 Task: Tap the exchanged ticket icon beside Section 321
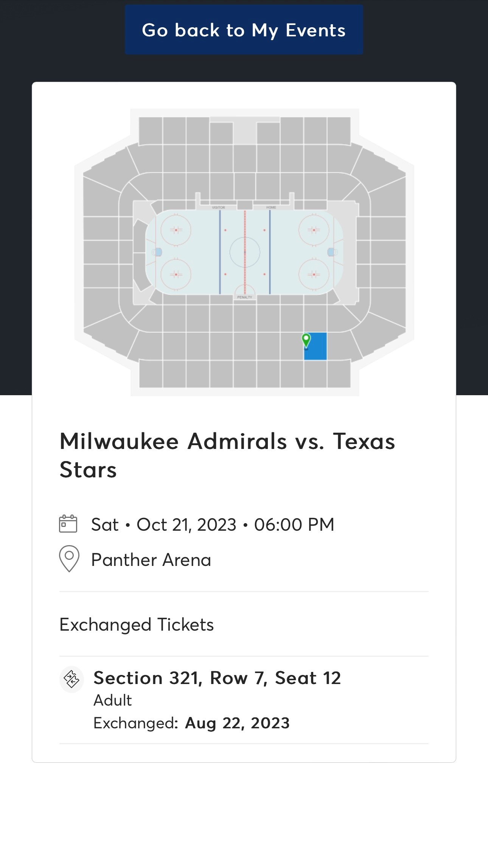(x=71, y=679)
